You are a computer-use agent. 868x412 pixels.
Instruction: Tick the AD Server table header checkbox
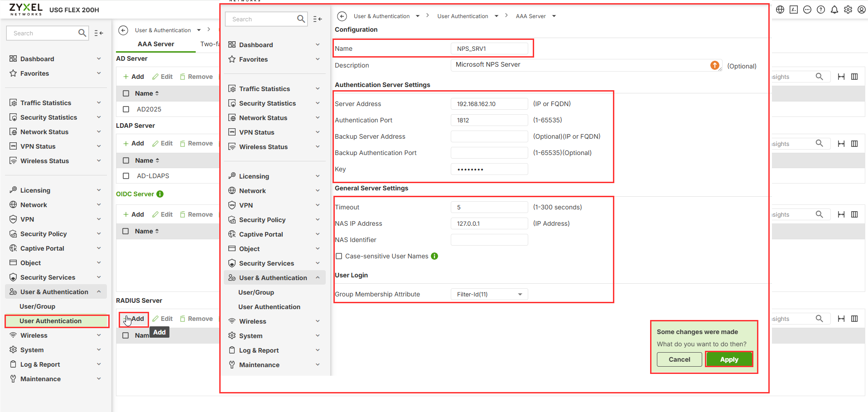[x=126, y=93]
